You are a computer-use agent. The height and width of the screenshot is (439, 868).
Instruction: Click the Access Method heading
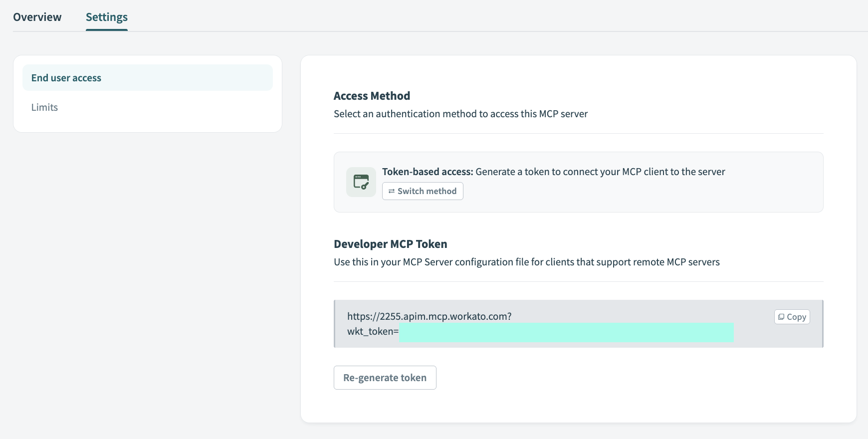pos(372,96)
